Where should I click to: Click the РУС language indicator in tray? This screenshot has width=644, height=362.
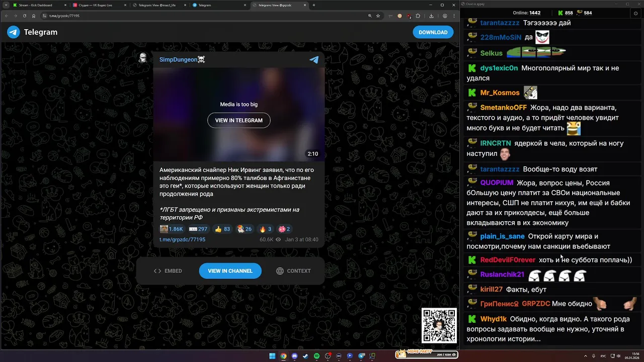coord(603,355)
